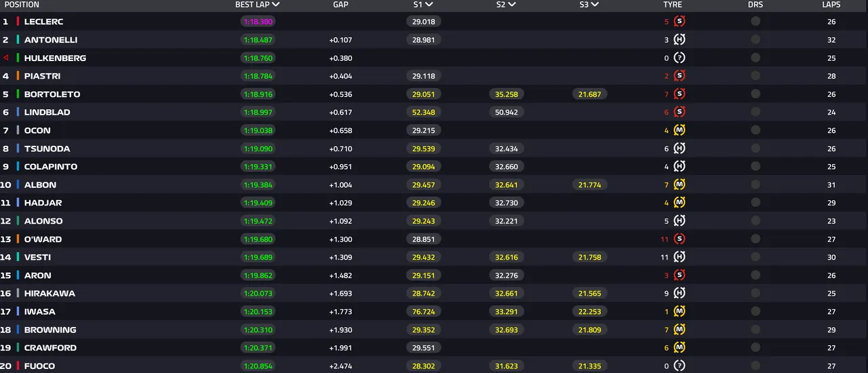Click Iwasa's medium tyre icon
This screenshot has width=868, height=373.
tap(679, 312)
